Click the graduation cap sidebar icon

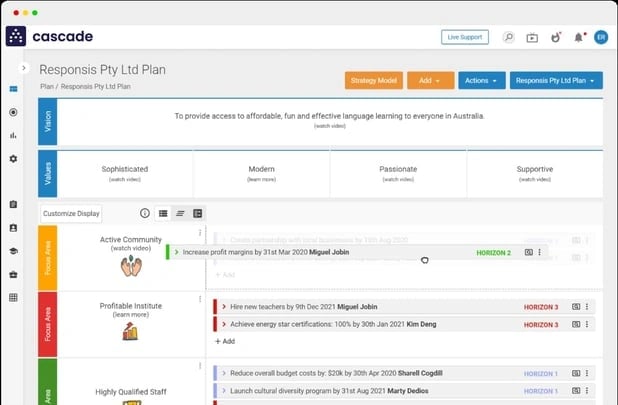click(13, 251)
